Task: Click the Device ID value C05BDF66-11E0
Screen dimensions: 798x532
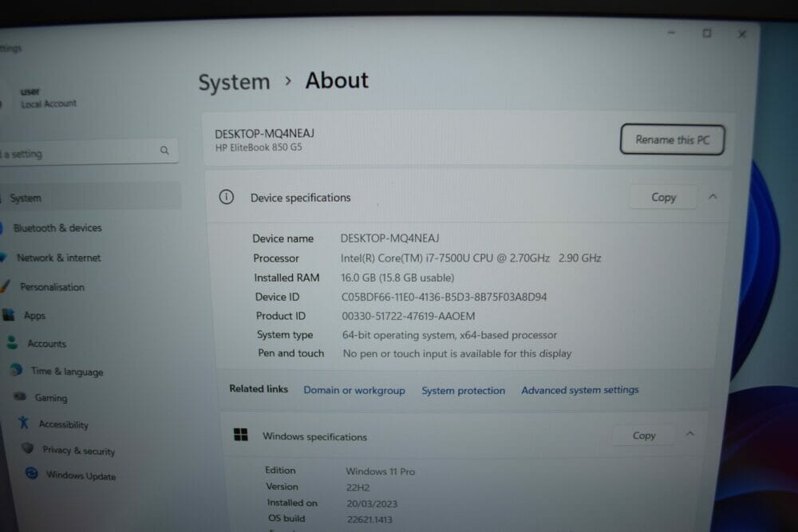Action: pos(444,297)
